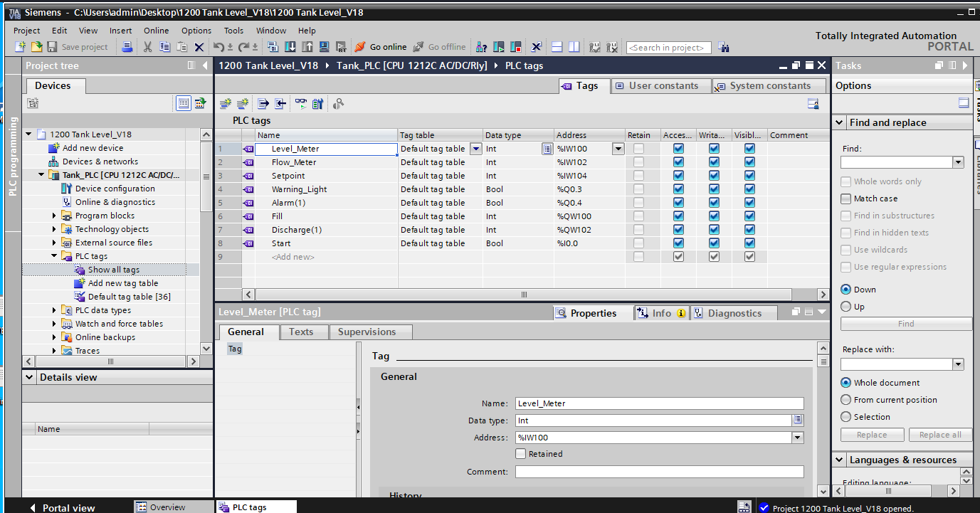980x513 pixels.
Task: Switch to the Diagnostics inspector tab
Action: 734,313
